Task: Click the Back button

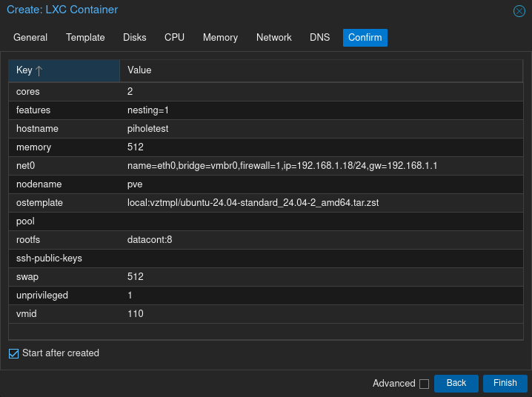Action: (x=456, y=383)
